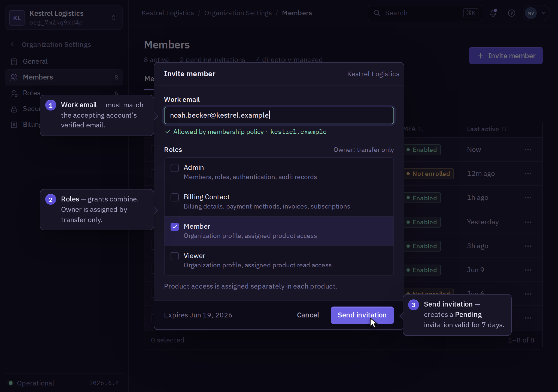Click the search magnifier icon
This screenshot has width=558, height=392.
coord(377,13)
